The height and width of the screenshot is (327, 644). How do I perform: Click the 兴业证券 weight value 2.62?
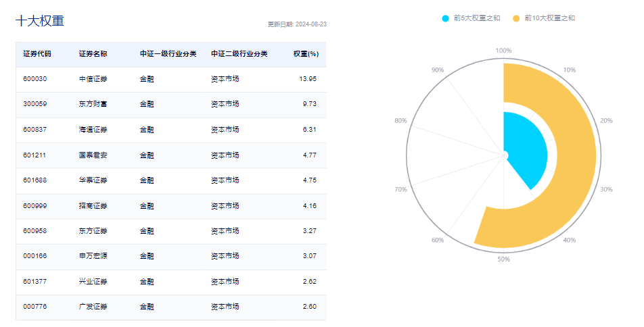309,281
